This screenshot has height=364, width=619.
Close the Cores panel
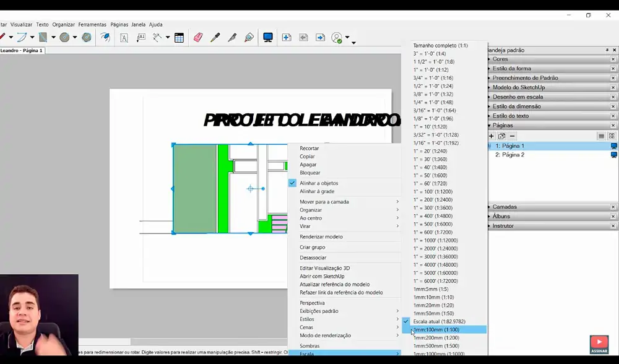click(613, 59)
